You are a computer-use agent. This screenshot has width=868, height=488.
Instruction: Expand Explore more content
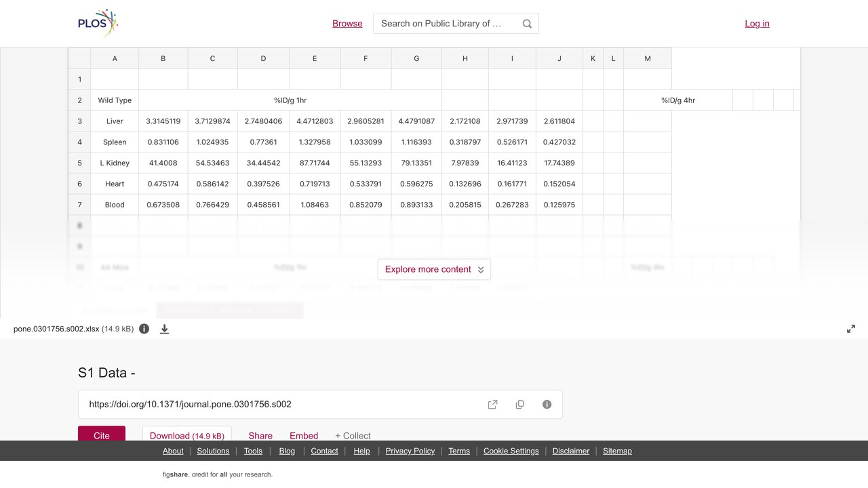click(434, 269)
